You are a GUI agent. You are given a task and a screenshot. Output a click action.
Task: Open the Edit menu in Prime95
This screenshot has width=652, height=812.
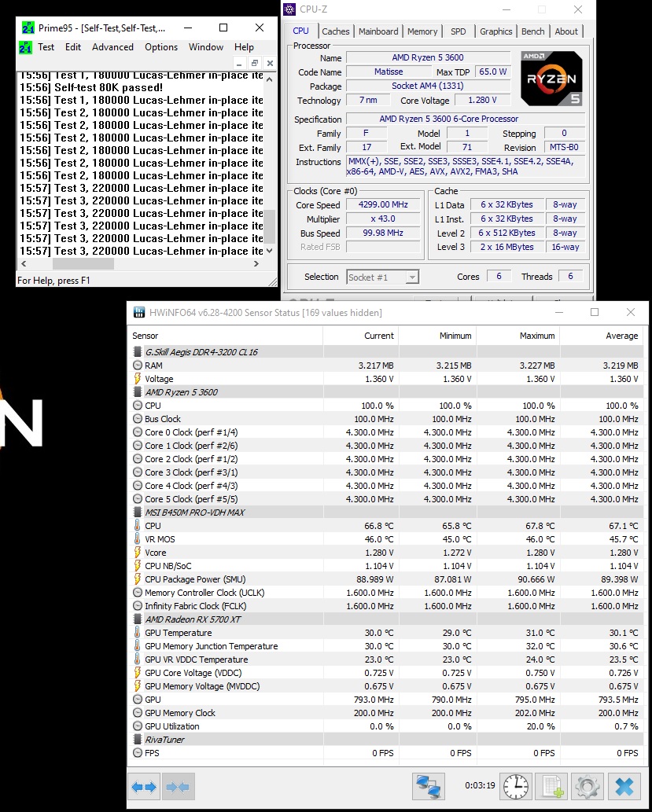[x=73, y=47]
